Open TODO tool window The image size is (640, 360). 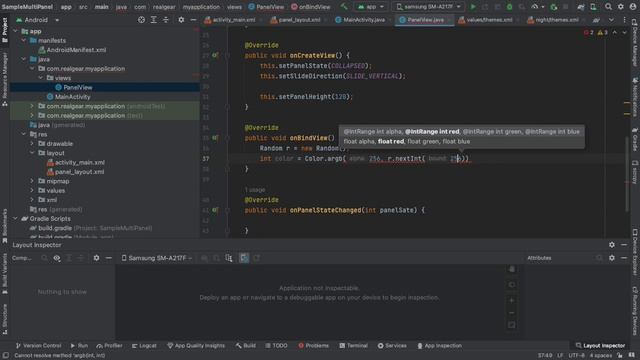[x=276, y=346]
